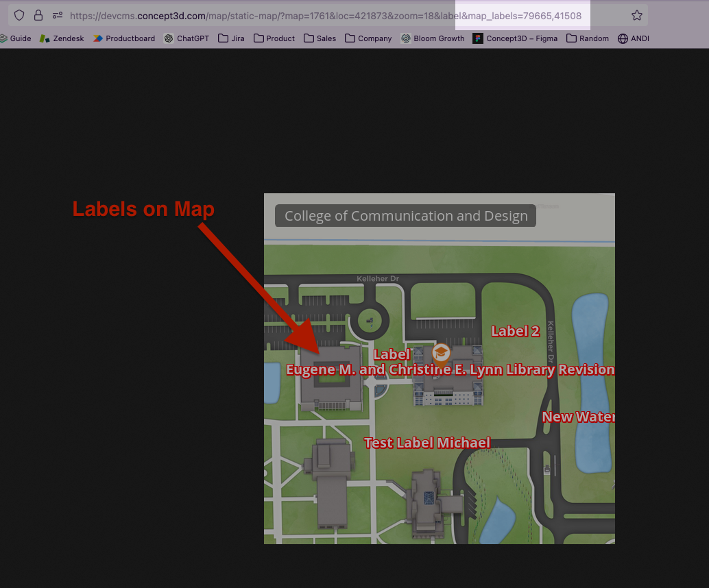Click the College of Communication and Design title
Viewport: 709px width, 588px height.
[x=405, y=216]
